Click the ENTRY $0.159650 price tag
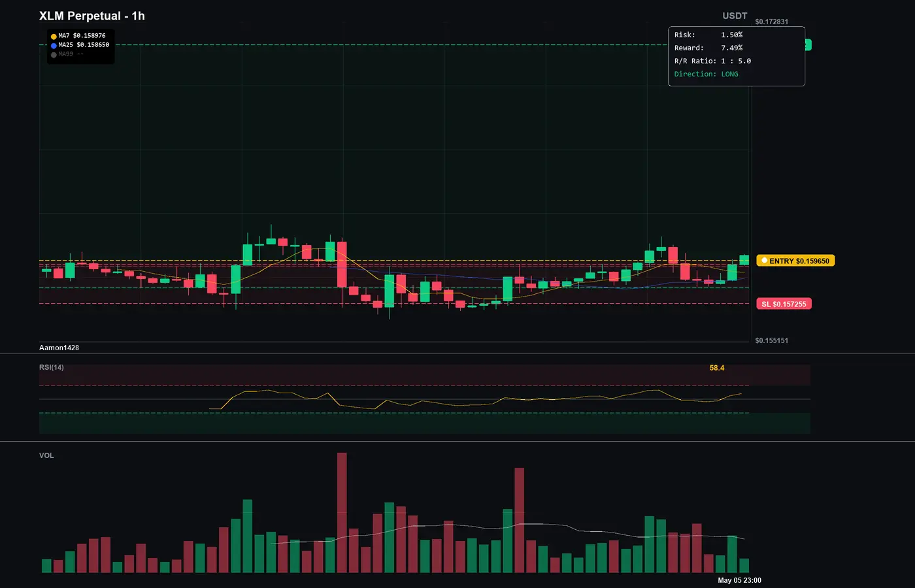The width and height of the screenshot is (915, 588). point(795,261)
